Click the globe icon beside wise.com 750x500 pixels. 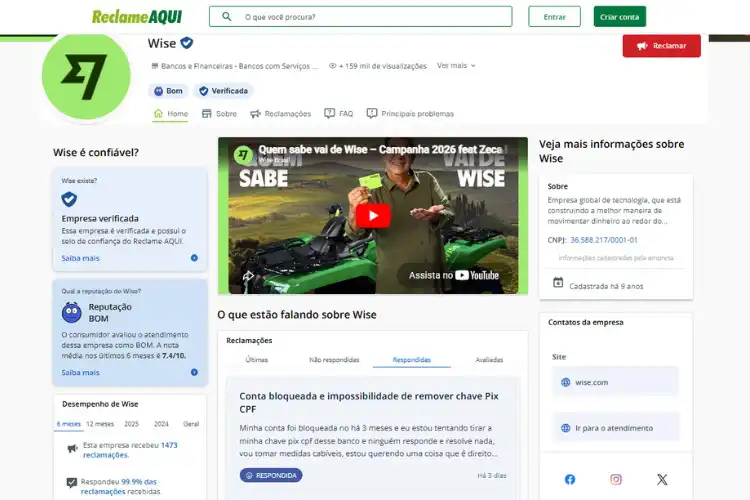(x=565, y=382)
